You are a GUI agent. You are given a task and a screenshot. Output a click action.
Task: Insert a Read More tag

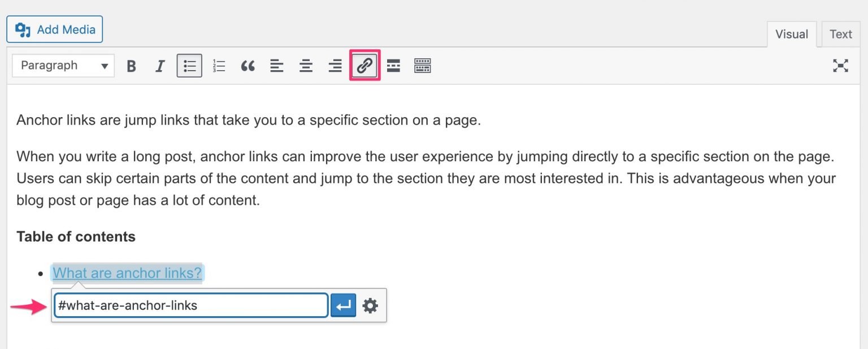pyautogui.click(x=393, y=66)
